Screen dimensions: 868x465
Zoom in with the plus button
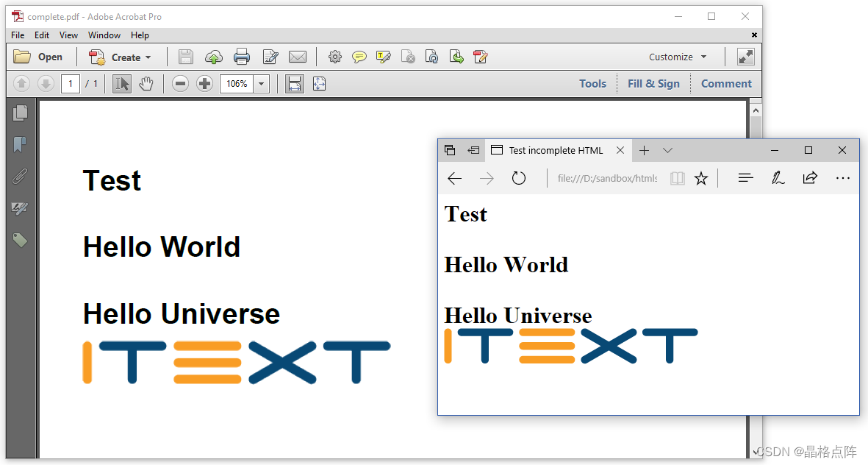click(205, 84)
